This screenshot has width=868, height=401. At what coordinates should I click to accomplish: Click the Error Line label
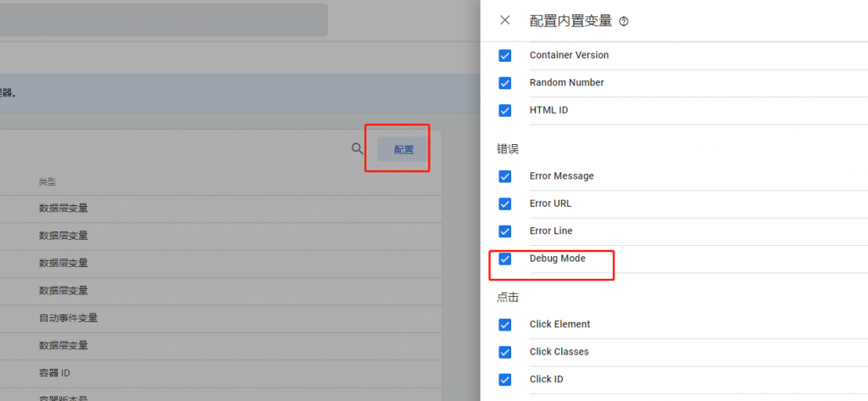pos(551,231)
